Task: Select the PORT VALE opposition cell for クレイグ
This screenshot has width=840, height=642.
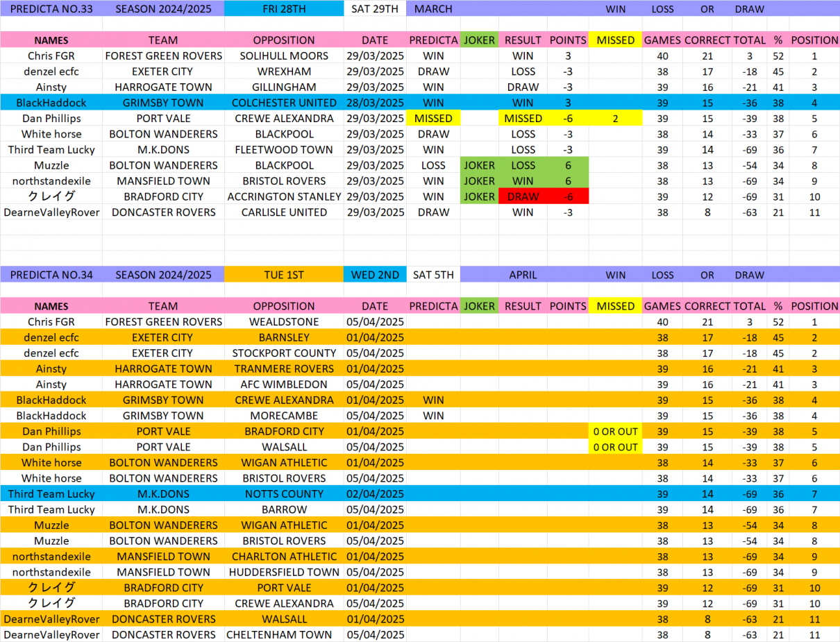Action: [x=284, y=588]
